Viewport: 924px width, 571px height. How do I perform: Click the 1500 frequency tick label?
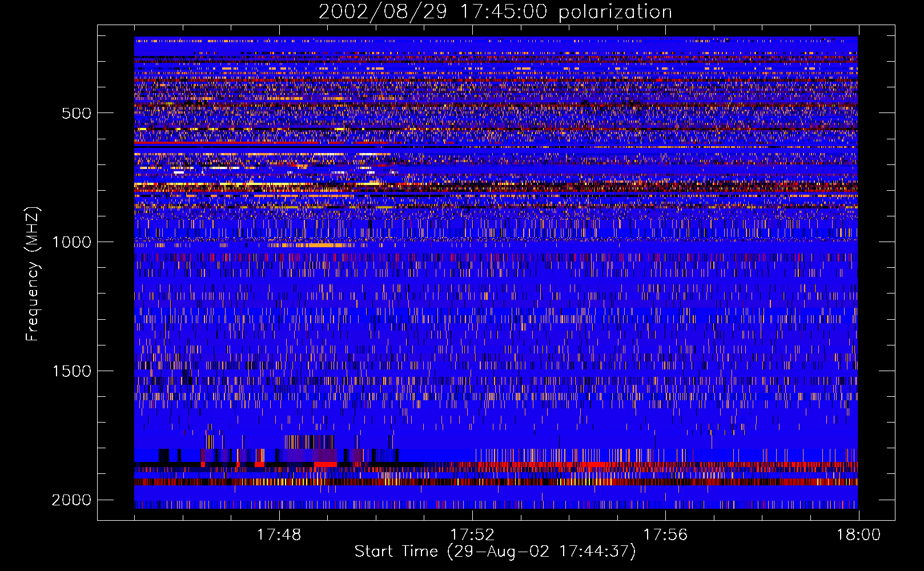(x=71, y=371)
